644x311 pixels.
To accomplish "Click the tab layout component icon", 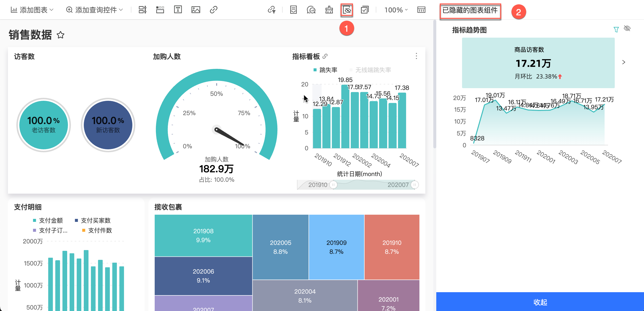I will click(x=160, y=10).
